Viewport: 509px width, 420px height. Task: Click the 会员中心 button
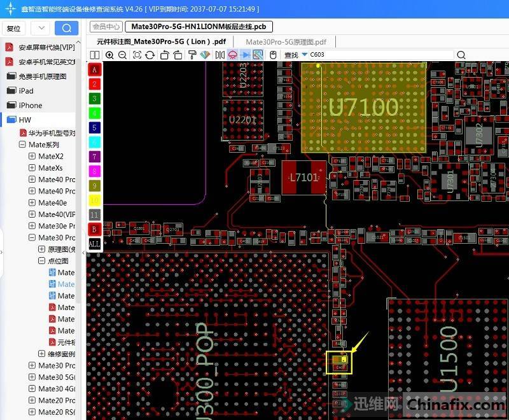point(106,27)
